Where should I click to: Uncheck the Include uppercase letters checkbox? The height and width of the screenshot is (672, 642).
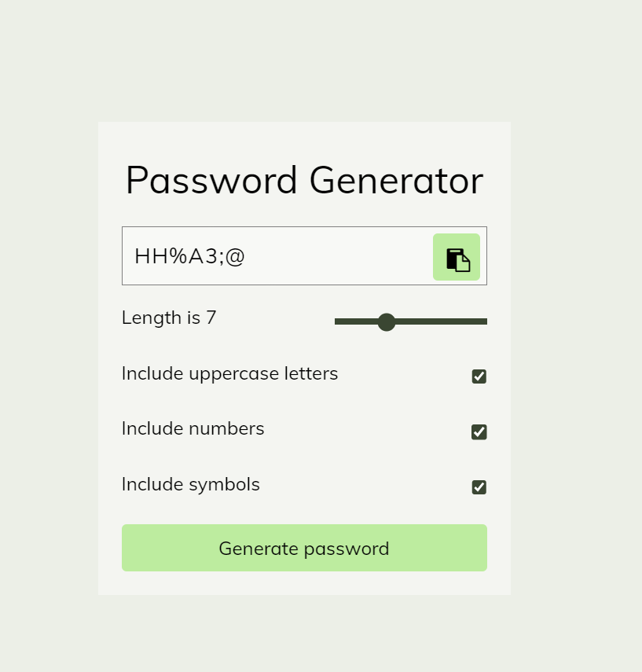[x=479, y=376]
